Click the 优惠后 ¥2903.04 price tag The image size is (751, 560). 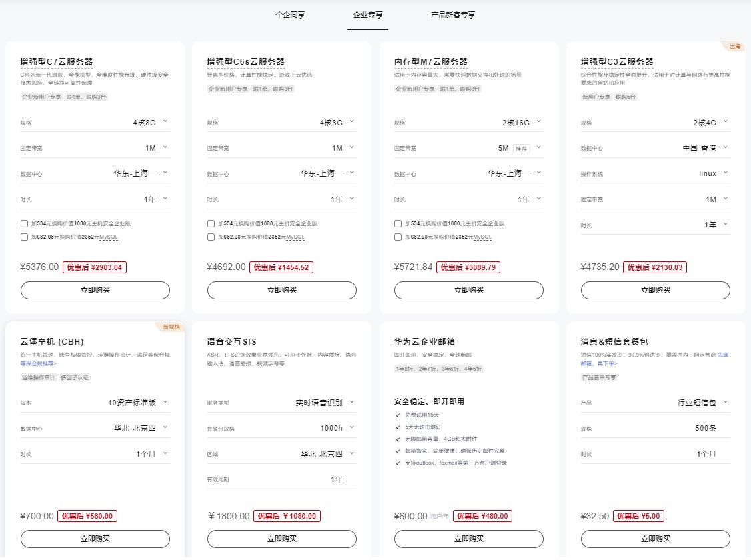coord(94,267)
